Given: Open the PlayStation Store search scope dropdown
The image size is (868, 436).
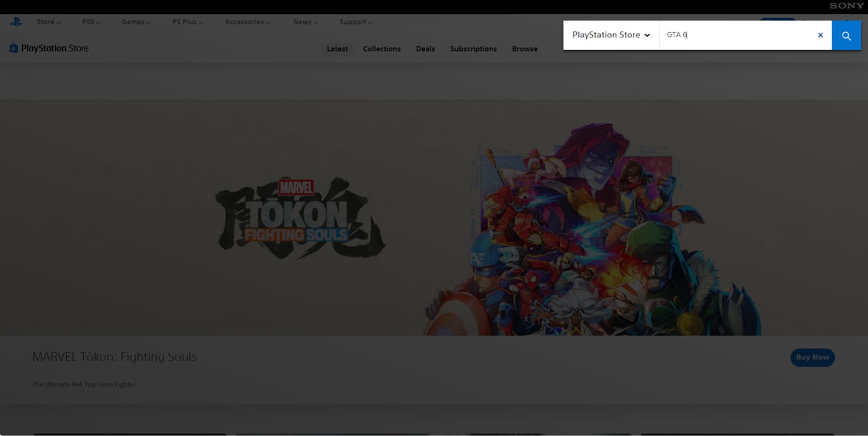Looking at the screenshot, I should (x=611, y=35).
